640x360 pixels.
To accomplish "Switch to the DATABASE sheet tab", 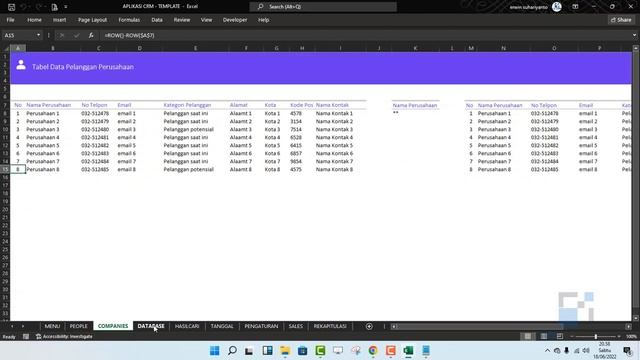I will coord(151,326).
